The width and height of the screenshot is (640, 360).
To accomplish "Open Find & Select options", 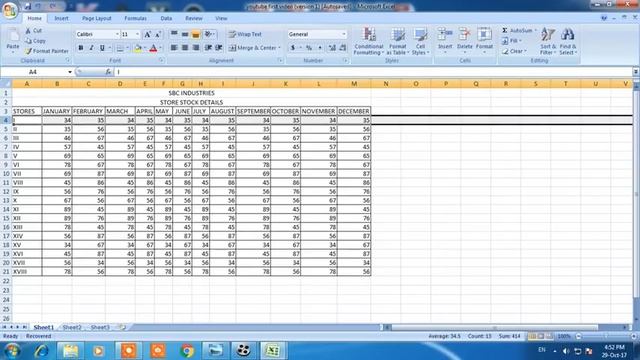I will point(568,41).
